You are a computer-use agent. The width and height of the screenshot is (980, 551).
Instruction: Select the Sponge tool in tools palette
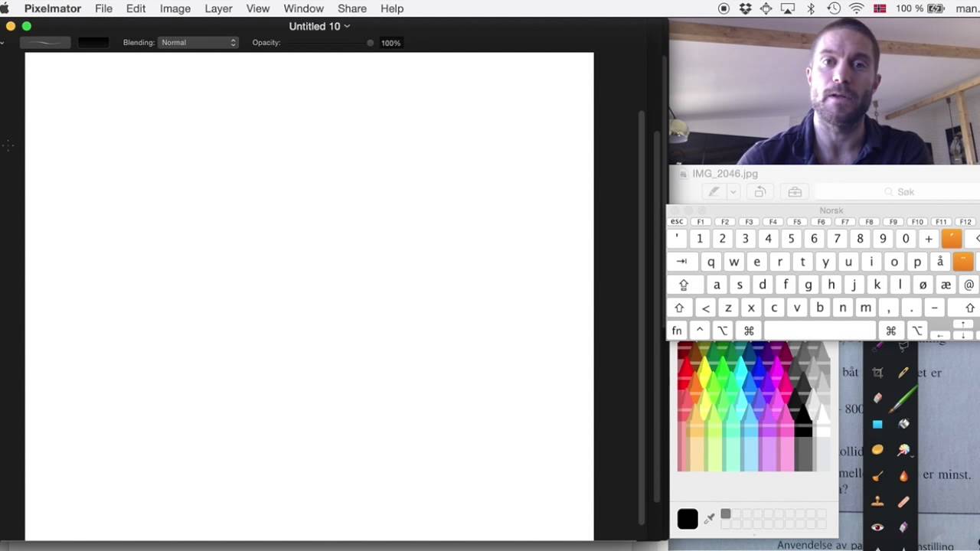(877, 476)
